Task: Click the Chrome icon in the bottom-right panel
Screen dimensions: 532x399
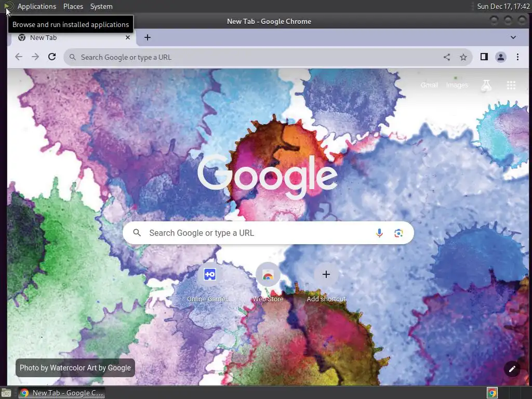Action: click(x=492, y=393)
